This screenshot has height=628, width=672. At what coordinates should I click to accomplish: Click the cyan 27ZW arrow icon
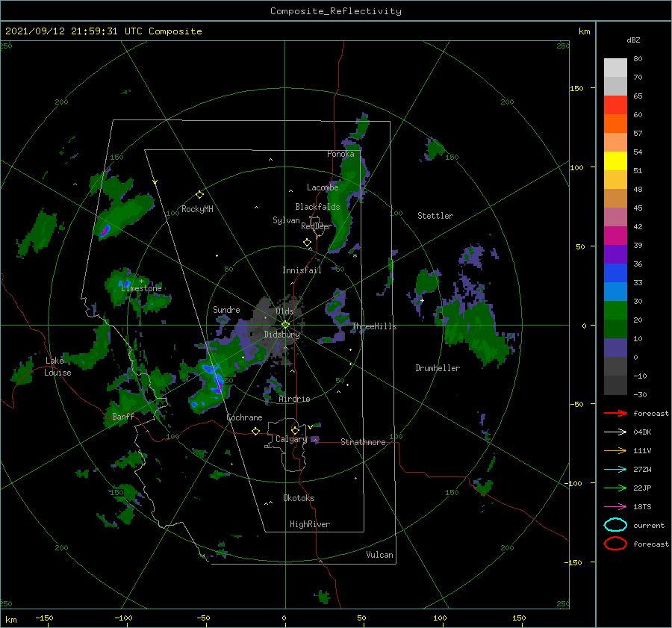point(615,470)
